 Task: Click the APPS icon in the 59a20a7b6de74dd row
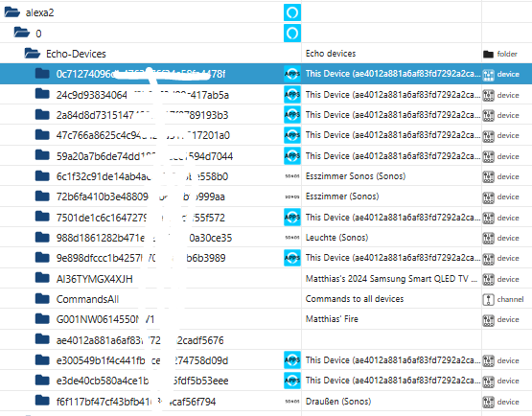pyautogui.click(x=292, y=155)
